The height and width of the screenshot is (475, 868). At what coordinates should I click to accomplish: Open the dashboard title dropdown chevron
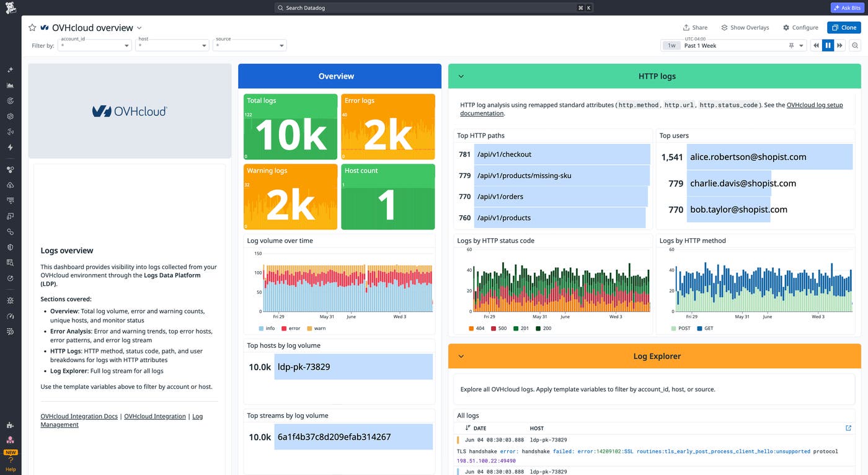click(139, 28)
